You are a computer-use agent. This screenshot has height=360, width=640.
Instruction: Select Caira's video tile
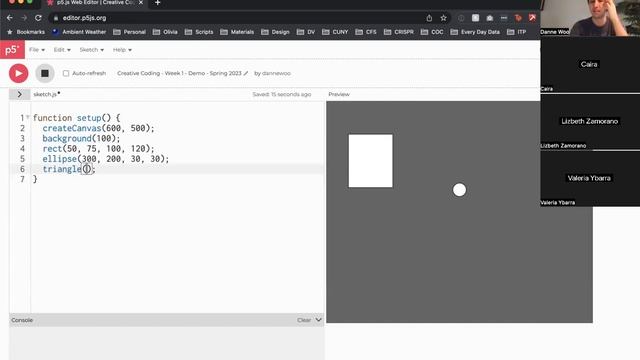590,65
